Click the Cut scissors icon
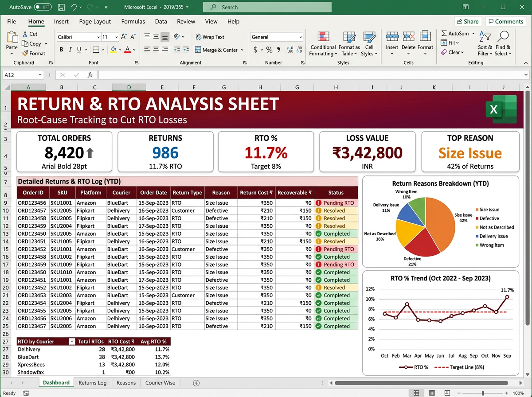 point(24,34)
